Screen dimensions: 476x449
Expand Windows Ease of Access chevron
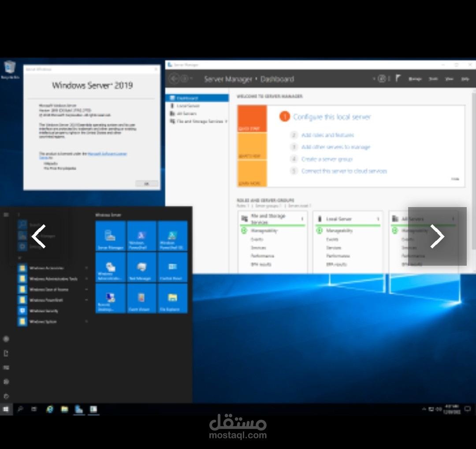86,289
